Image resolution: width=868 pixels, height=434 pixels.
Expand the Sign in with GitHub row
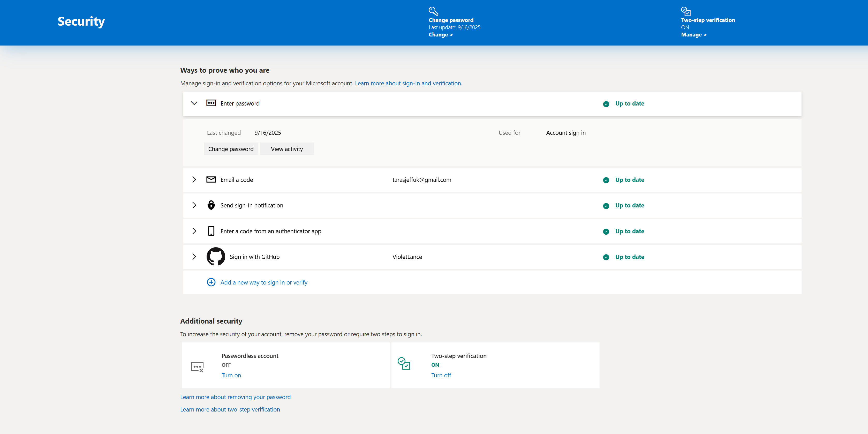click(x=194, y=257)
